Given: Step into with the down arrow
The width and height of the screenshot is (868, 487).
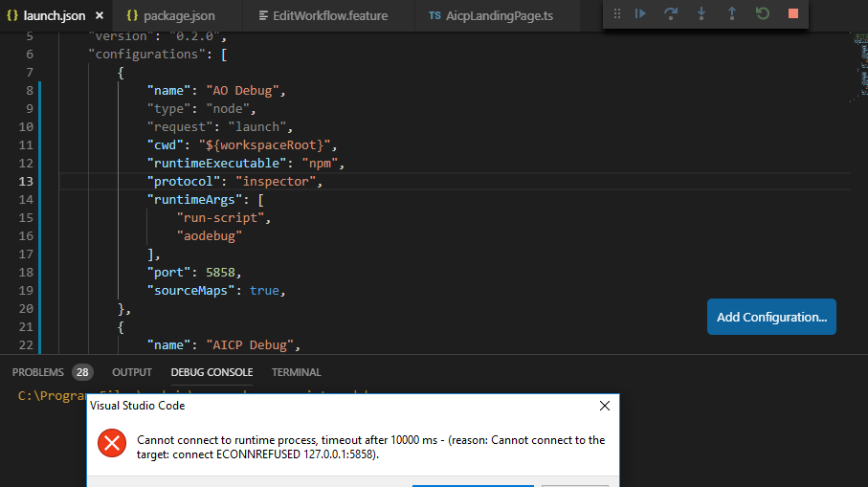Looking at the screenshot, I should tap(701, 13).
